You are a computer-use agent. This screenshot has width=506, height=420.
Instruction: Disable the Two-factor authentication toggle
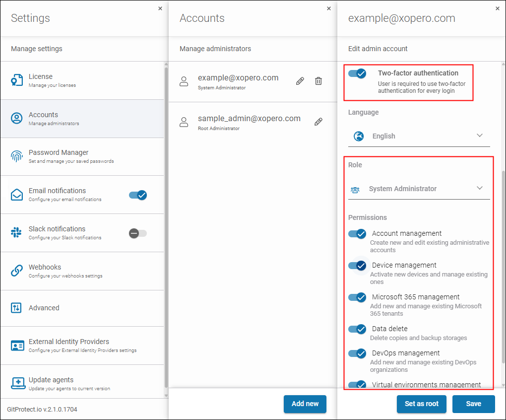(358, 73)
